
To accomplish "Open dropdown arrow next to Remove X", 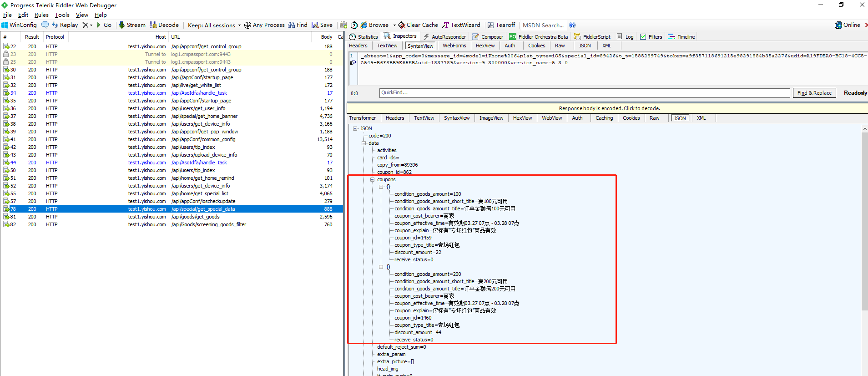I will (91, 25).
